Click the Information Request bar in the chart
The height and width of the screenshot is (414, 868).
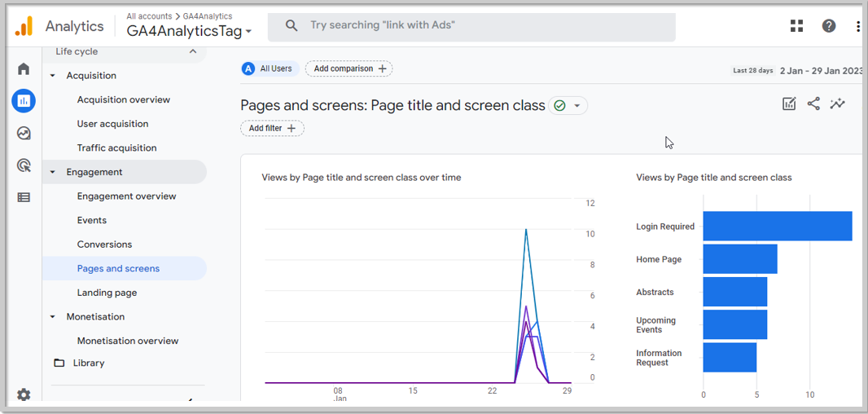[x=730, y=358]
